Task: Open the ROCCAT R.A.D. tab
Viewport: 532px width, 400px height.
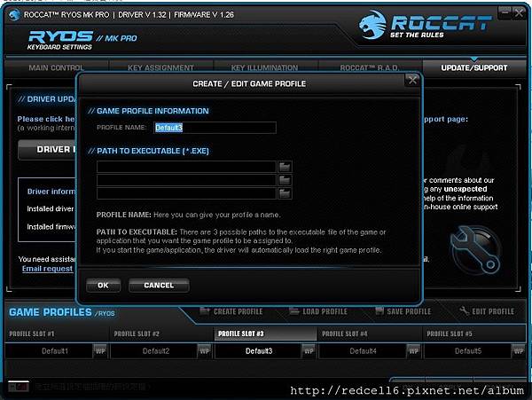Action: [x=370, y=68]
